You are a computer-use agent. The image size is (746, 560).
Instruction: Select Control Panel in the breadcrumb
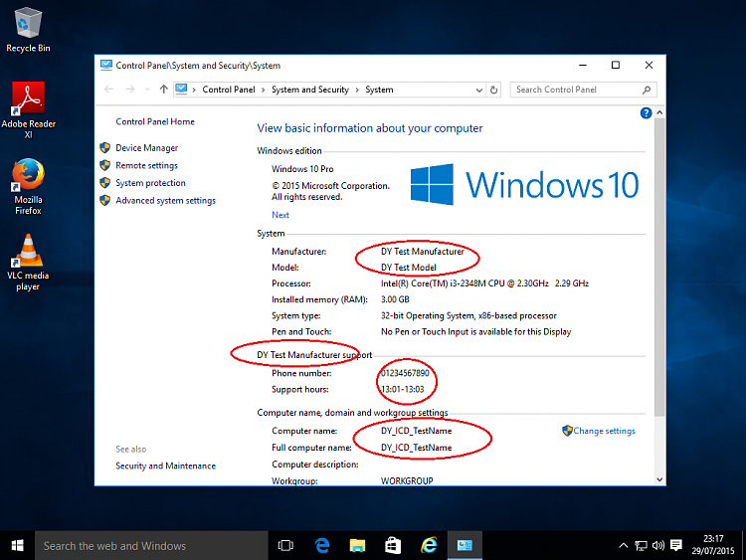pos(229,90)
